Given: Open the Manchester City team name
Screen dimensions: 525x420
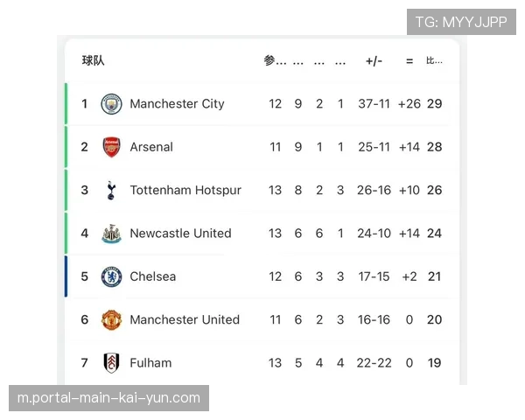Looking at the screenshot, I should pos(177,104).
